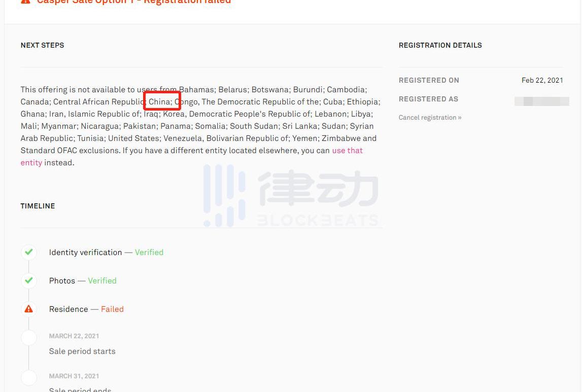Click the 'NEXT STEPS' heading
582x392 pixels.
(42, 45)
